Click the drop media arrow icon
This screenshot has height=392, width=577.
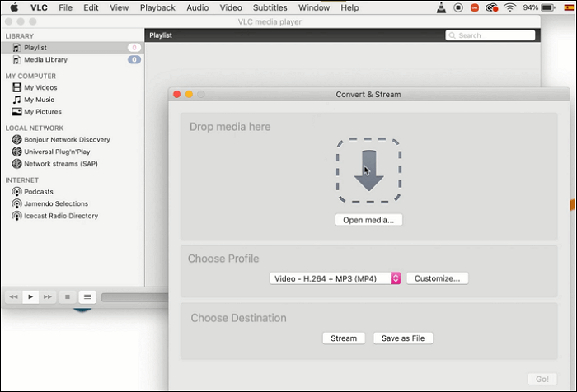pyautogui.click(x=368, y=170)
